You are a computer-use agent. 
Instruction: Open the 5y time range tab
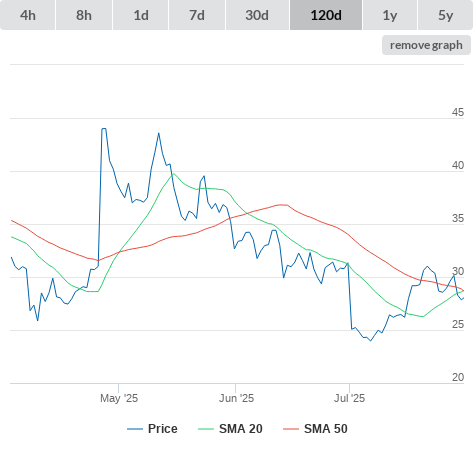click(x=445, y=15)
